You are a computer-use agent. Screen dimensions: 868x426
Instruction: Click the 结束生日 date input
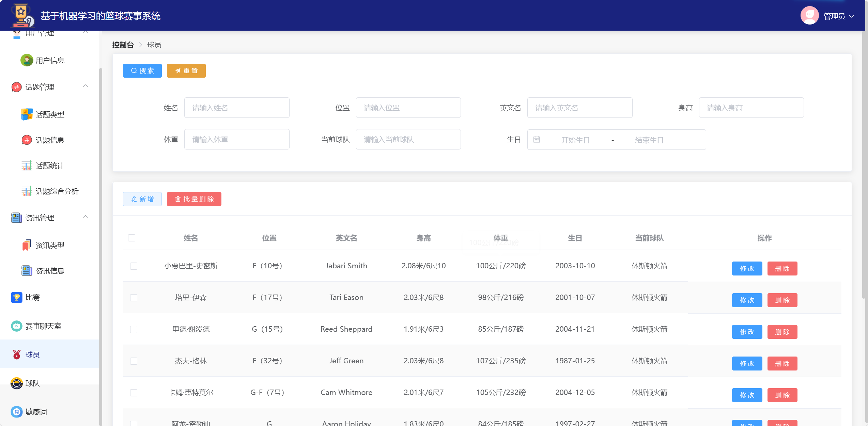point(649,140)
